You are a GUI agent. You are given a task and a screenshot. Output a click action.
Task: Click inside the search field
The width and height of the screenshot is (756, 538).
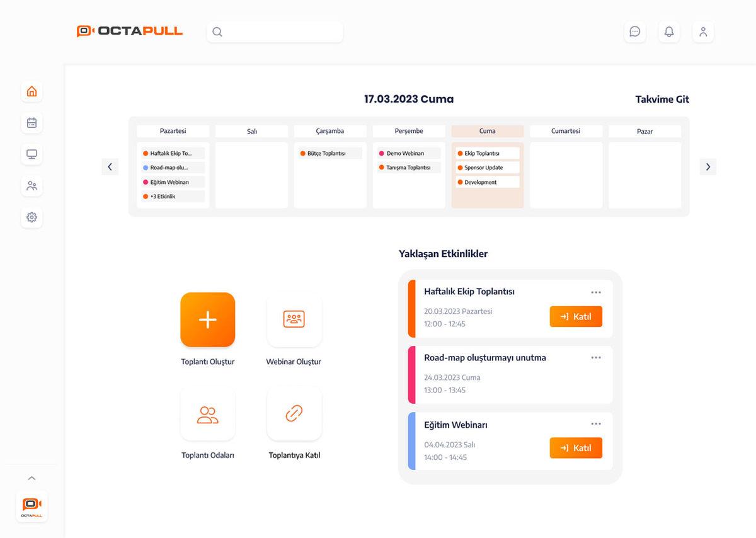click(x=274, y=31)
